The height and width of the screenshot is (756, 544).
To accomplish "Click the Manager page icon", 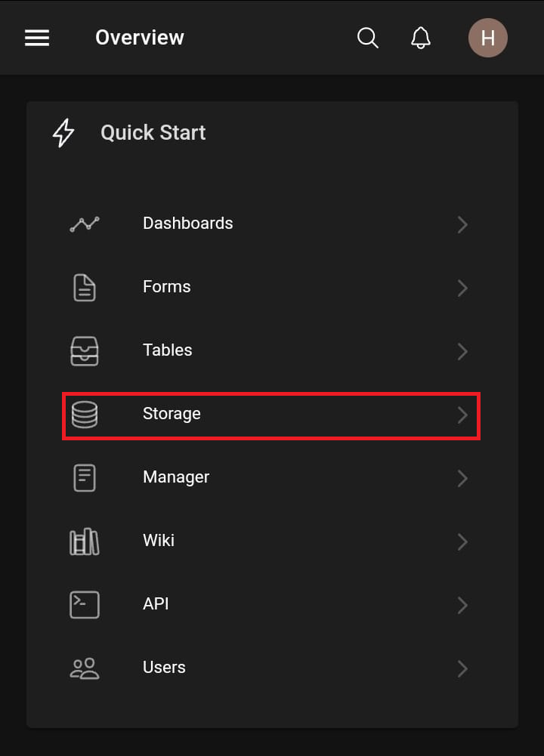I will (85, 477).
